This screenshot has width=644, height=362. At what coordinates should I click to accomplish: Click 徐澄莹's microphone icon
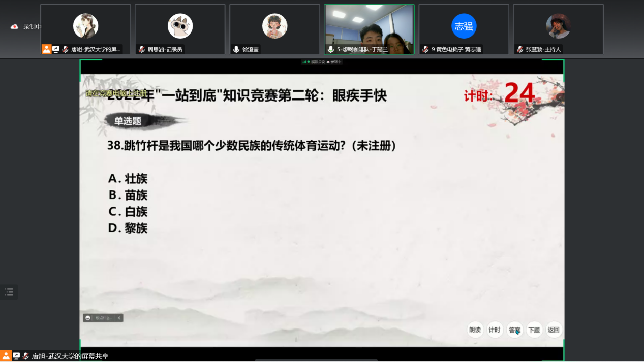pos(236,49)
